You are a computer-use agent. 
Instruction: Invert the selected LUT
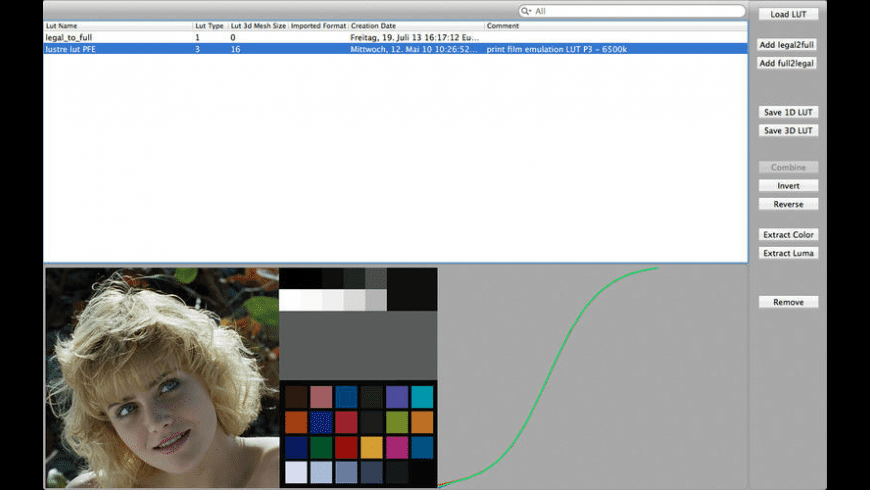coord(788,185)
